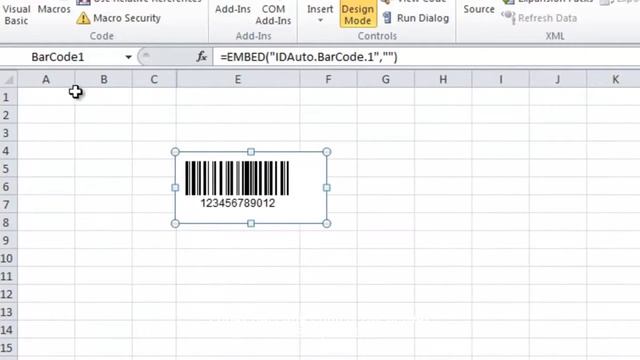Image resolution: width=640 pixels, height=360 pixels.
Task: Open the XML Source pane
Action: (x=479, y=9)
